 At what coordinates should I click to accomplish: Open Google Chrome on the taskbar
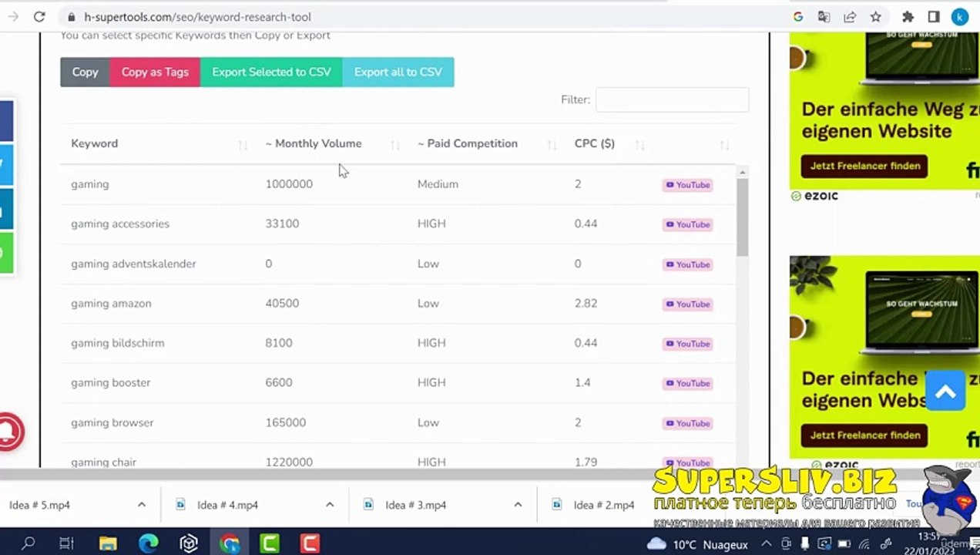click(230, 543)
